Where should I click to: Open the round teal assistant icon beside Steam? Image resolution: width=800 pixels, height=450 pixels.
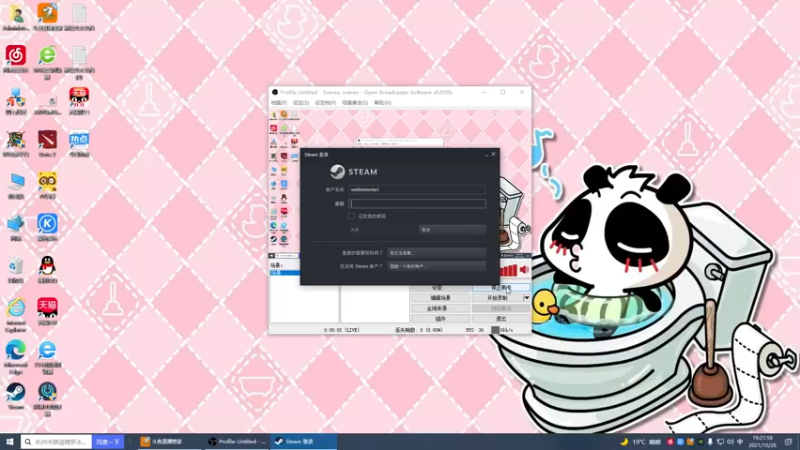point(47,392)
